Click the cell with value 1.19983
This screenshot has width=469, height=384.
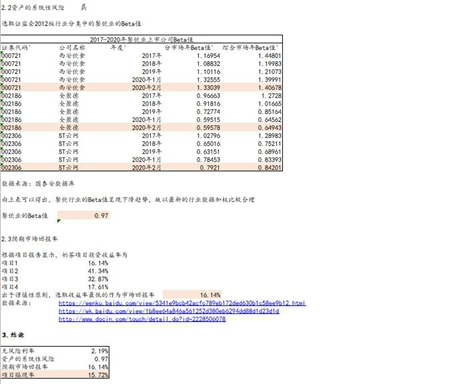click(x=270, y=64)
